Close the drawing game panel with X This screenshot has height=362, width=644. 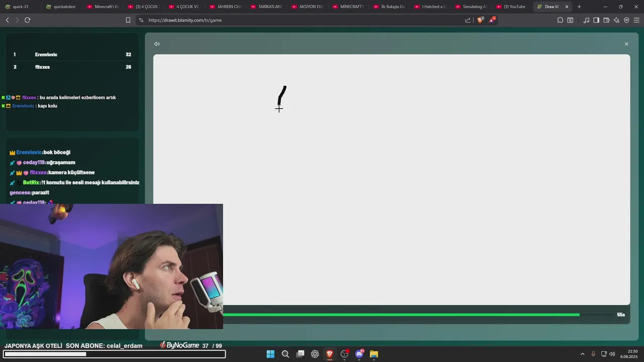point(626,44)
